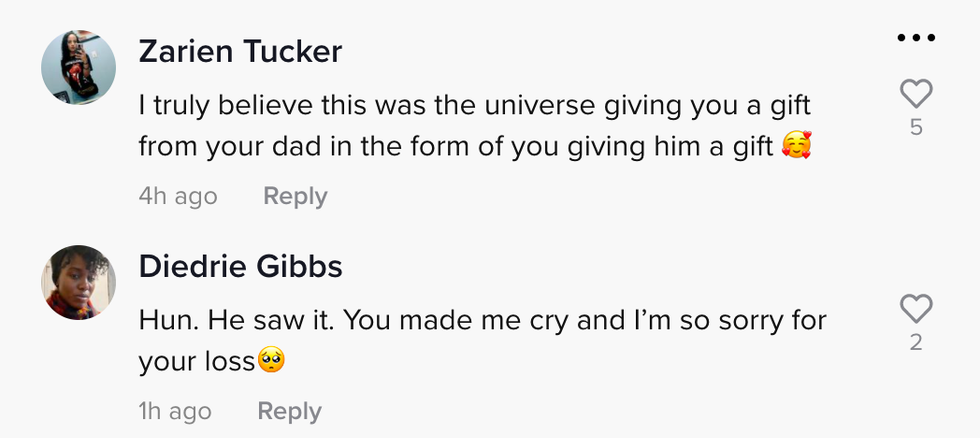Click the '1h ago' timestamp

pyautogui.click(x=175, y=411)
